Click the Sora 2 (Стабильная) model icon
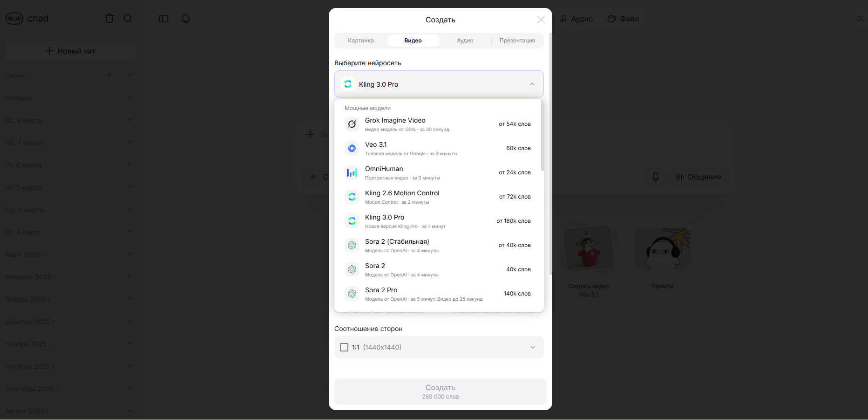868x420 pixels. 352,245
